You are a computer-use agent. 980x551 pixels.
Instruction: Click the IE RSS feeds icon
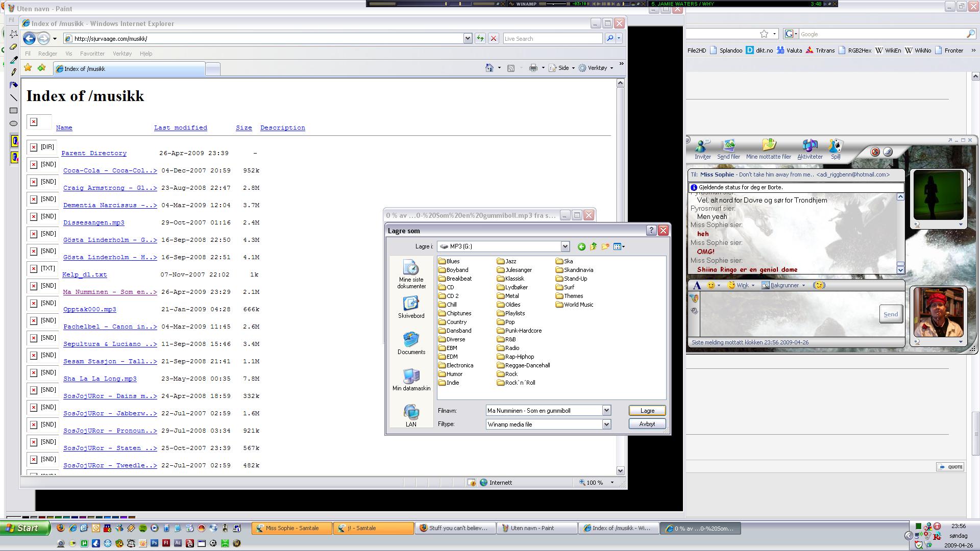[x=510, y=68]
